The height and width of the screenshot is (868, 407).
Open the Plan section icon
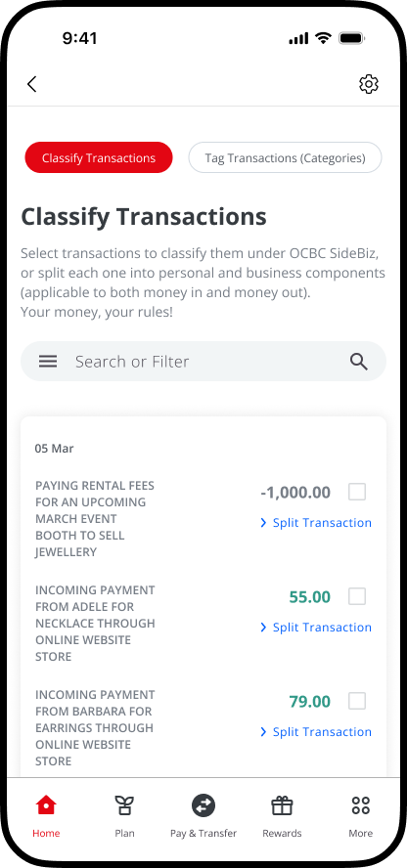pyautogui.click(x=124, y=805)
